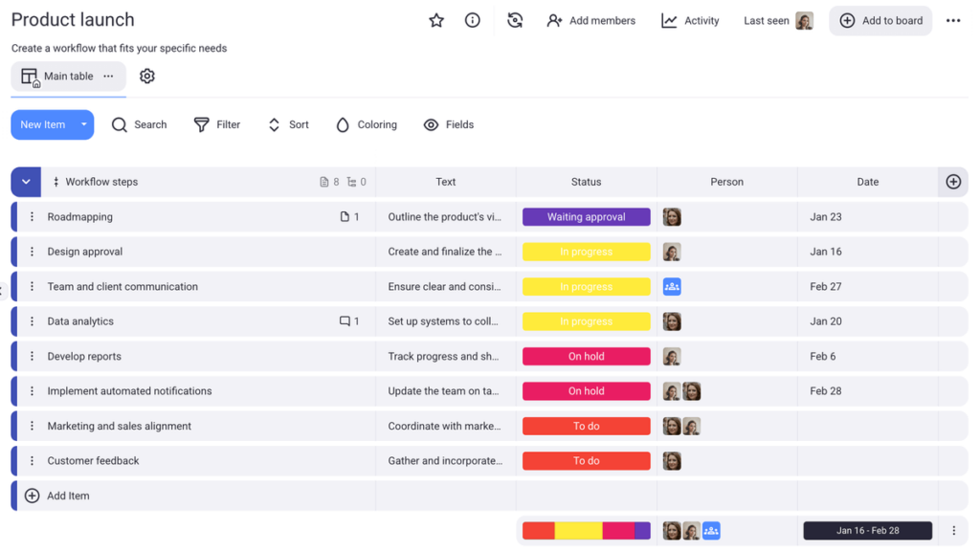
Task: Click the Jan 16 - Feb 28 date summary
Action: click(867, 529)
